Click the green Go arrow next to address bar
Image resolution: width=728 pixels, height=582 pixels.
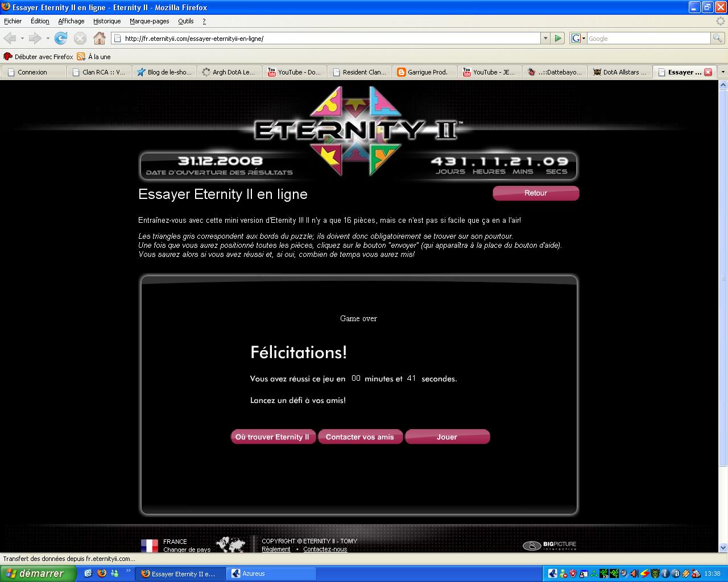click(x=558, y=38)
